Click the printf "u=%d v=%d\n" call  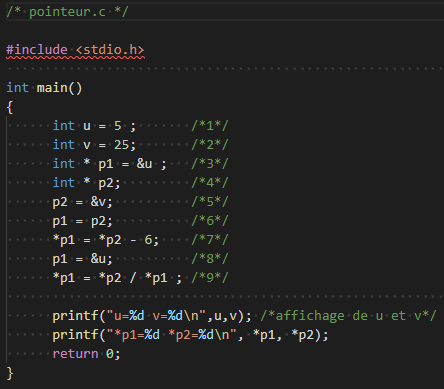(x=152, y=316)
